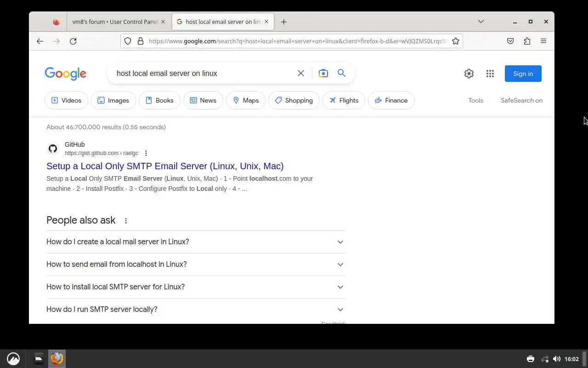
Task: Close the vm8's forum tab
Action: pos(163,22)
